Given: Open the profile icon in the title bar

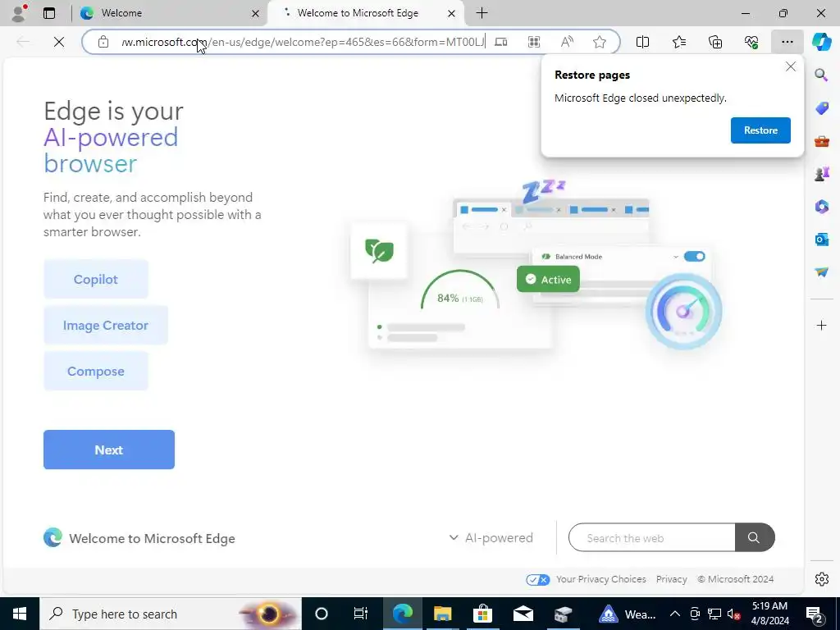Looking at the screenshot, I should click(x=19, y=13).
